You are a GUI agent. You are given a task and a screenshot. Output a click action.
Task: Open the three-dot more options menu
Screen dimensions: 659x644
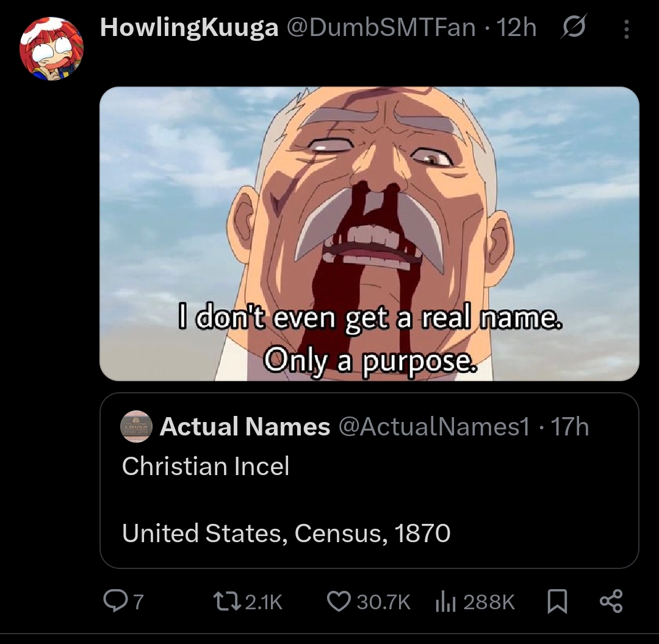coord(627,29)
